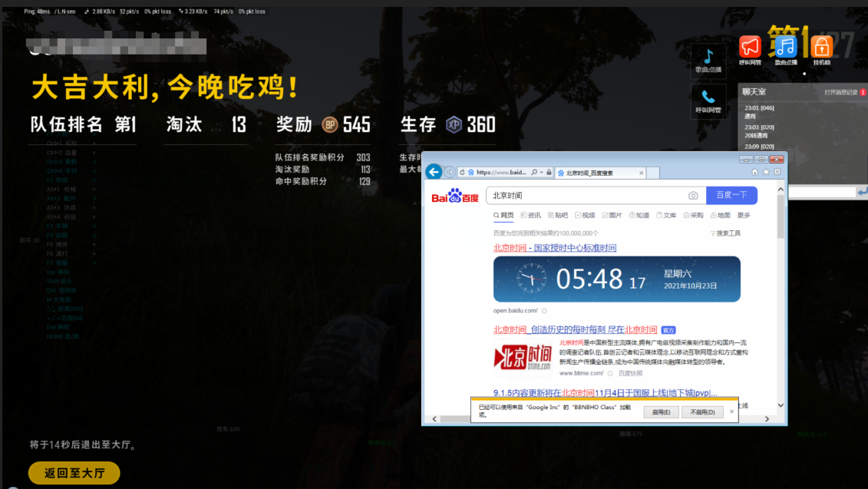Click the browser vertical scrollbar down arrow

pyautogui.click(x=781, y=405)
